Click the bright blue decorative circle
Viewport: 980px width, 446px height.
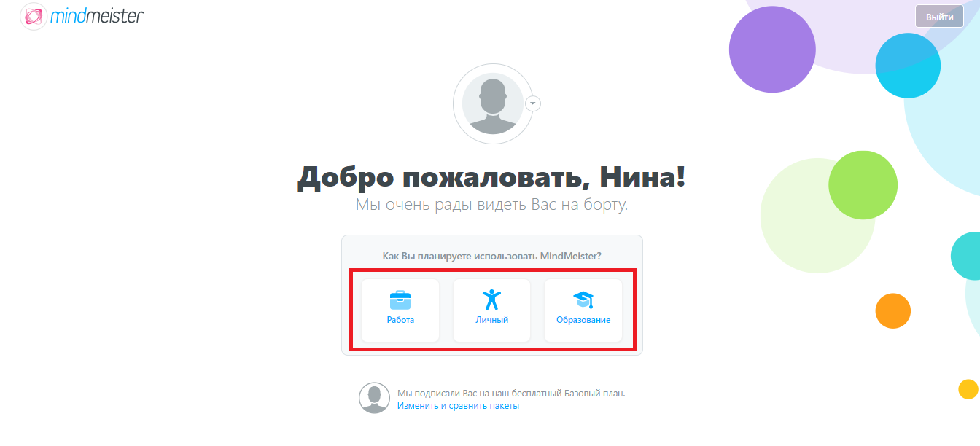pyautogui.click(x=908, y=66)
